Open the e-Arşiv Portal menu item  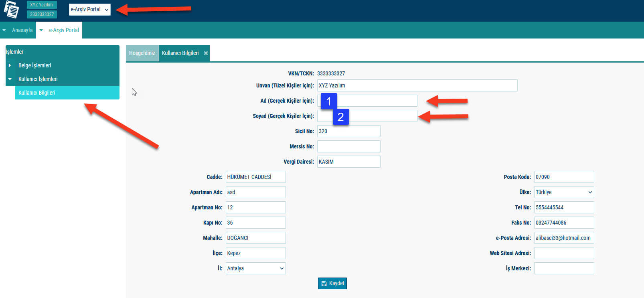coord(64,30)
